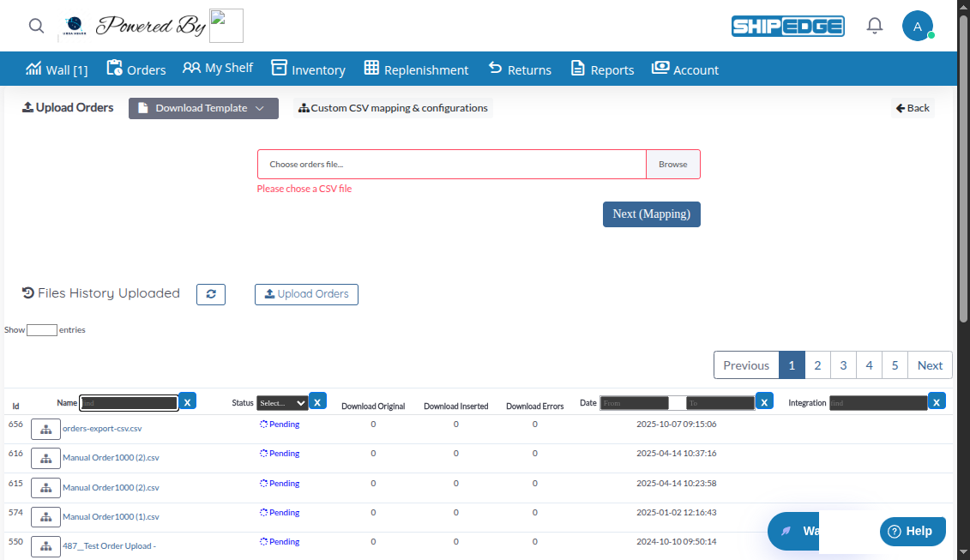
Task: Click the notification bell icon
Action: (874, 25)
